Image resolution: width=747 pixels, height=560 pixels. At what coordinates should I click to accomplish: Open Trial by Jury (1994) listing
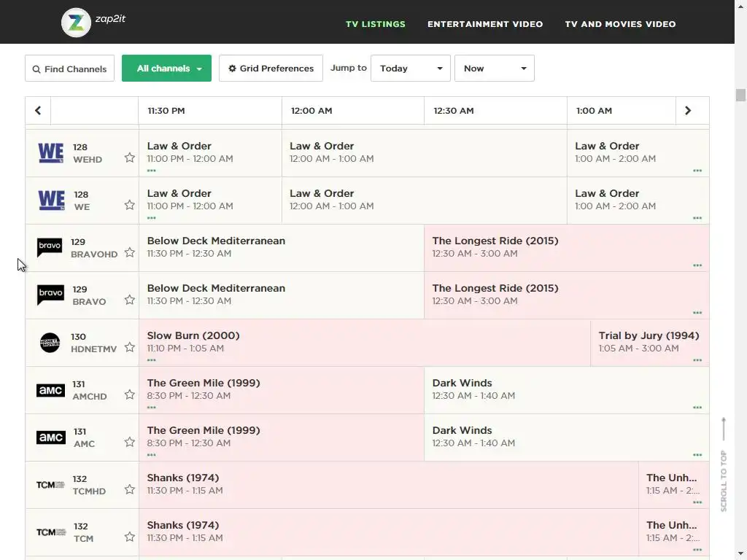[x=650, y=343]
